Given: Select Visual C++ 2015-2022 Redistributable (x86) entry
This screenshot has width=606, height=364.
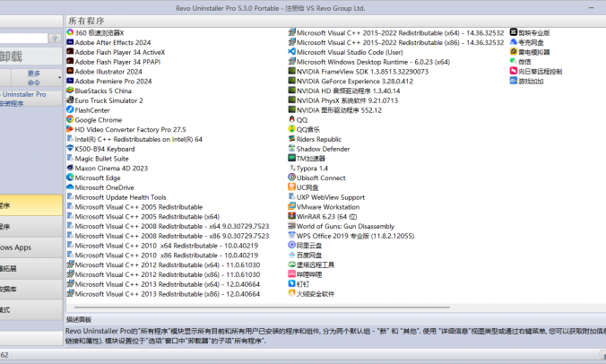Looking at the screenshot, I should tap(396, 42).
